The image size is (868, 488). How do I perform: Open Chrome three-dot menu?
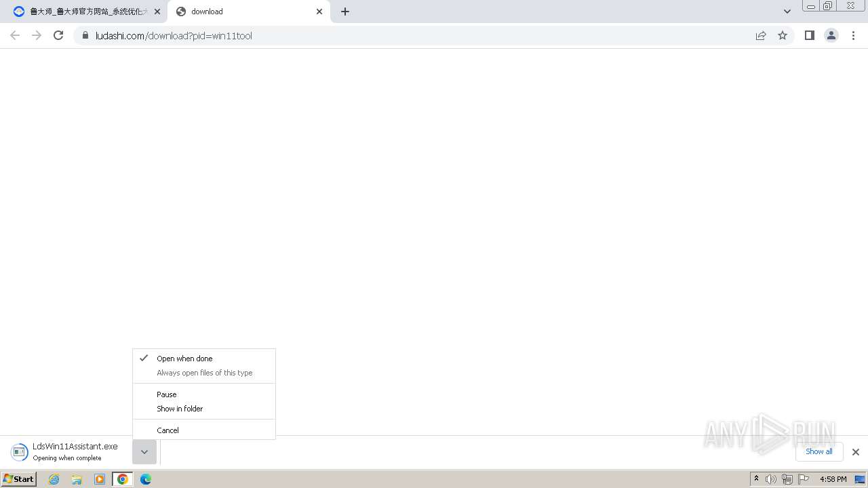pos(853,35)
